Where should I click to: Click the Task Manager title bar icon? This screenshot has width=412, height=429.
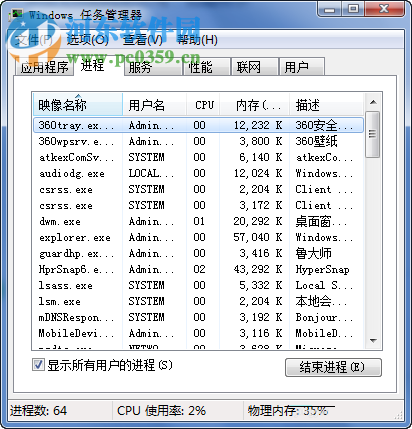(17, 15)
